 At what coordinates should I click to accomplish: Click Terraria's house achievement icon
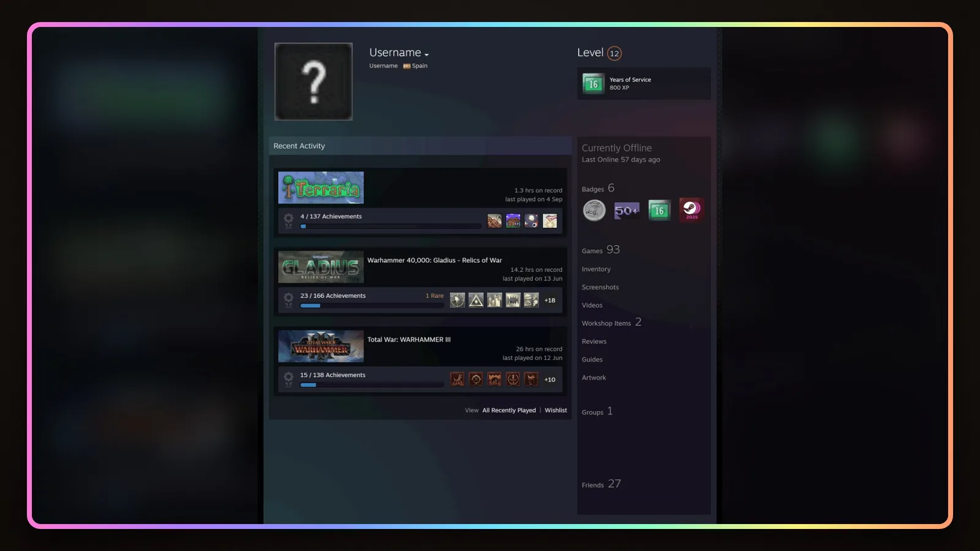[513, 220]
